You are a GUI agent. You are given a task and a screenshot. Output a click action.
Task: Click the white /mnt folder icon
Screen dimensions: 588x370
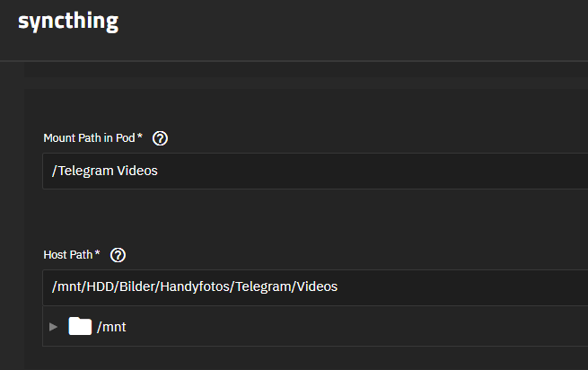click(80, 326)
